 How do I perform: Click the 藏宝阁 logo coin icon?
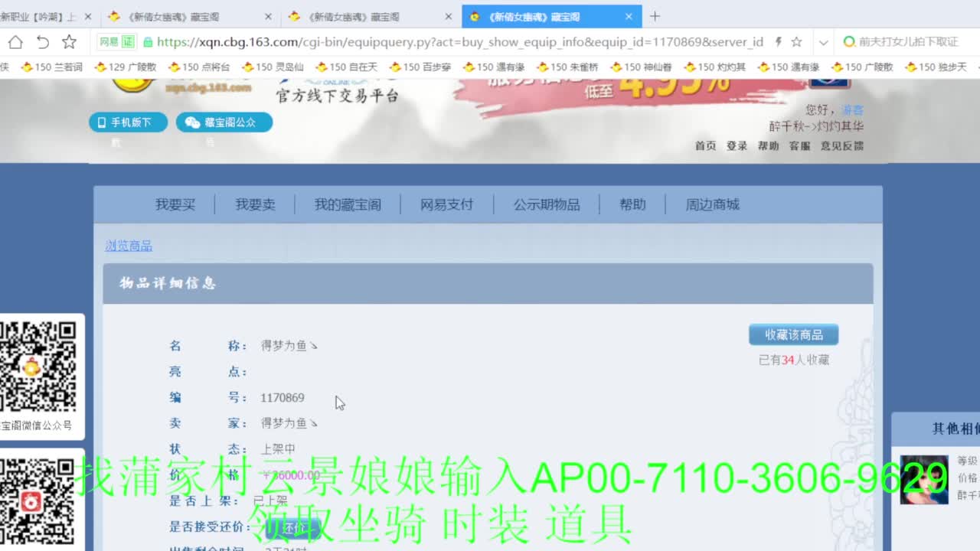point(132,84)
